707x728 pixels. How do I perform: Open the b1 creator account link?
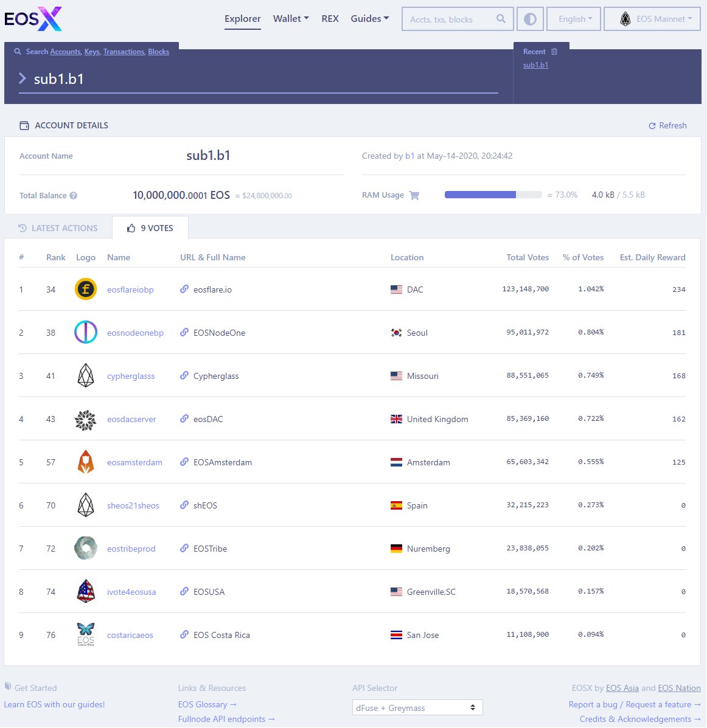click(x=409, y=156)
